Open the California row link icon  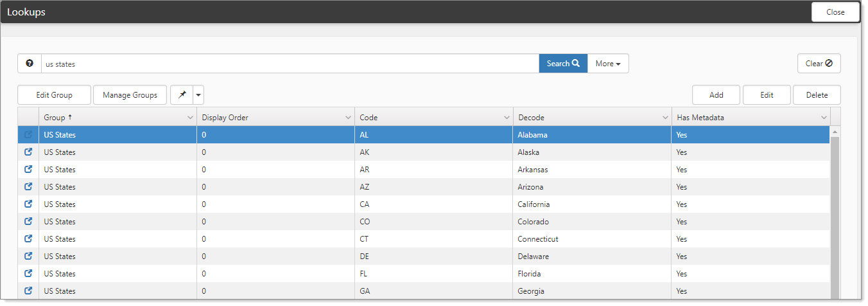click(28, 204)
